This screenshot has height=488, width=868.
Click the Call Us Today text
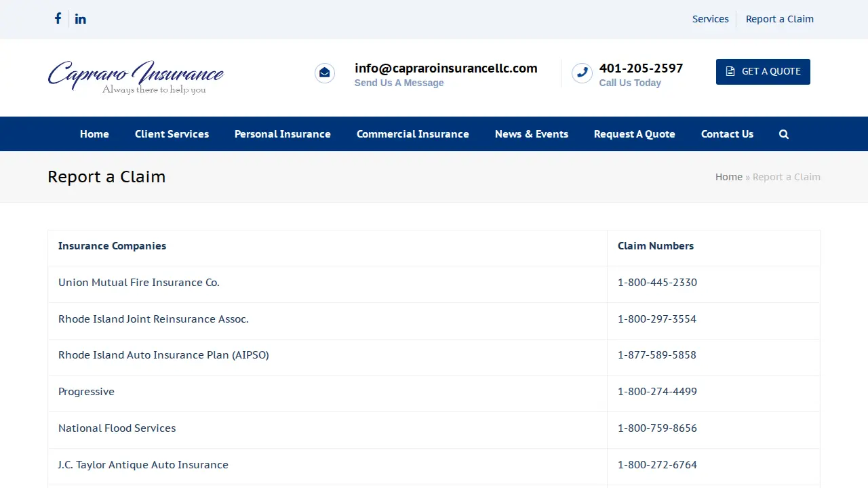point(630,83)
